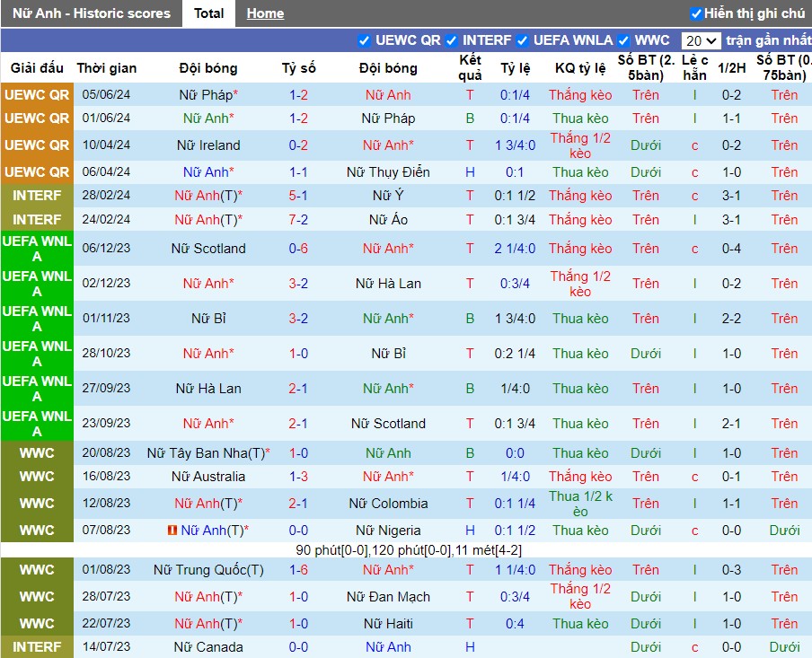Viewport: 812px width, 658px height.
Task: Click Nữ Canada team name
Action: pyautogui.click(x=208, y=646)
